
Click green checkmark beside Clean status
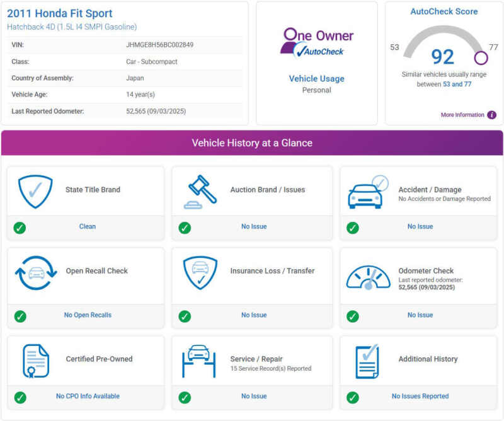tap(20, 227)
